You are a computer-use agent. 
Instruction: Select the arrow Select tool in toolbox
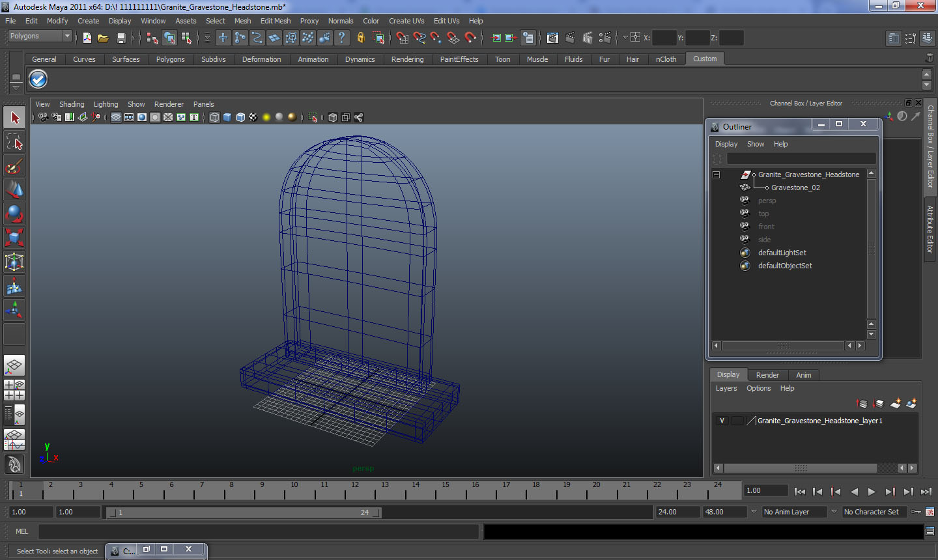pyautogui.click(x=14, y=118)
